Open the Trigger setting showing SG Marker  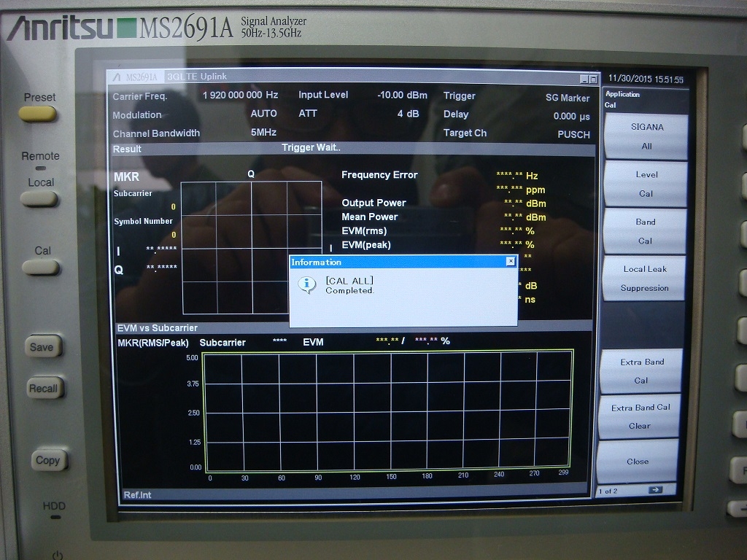tap(568, 98)
